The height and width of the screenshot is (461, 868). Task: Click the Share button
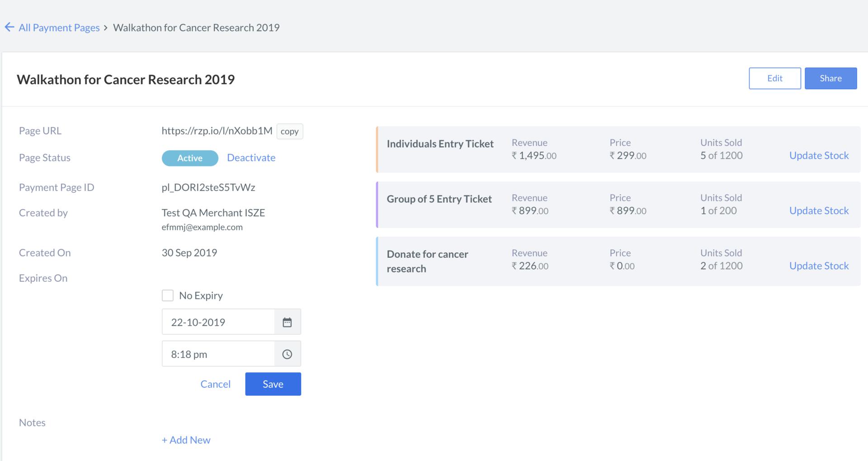(830, 78)
